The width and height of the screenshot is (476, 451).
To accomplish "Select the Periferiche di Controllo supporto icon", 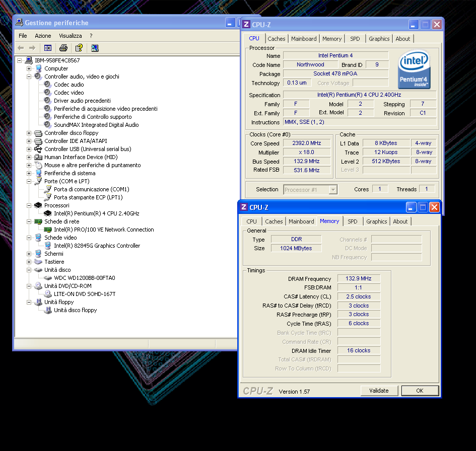I will (x=48, y=116).
